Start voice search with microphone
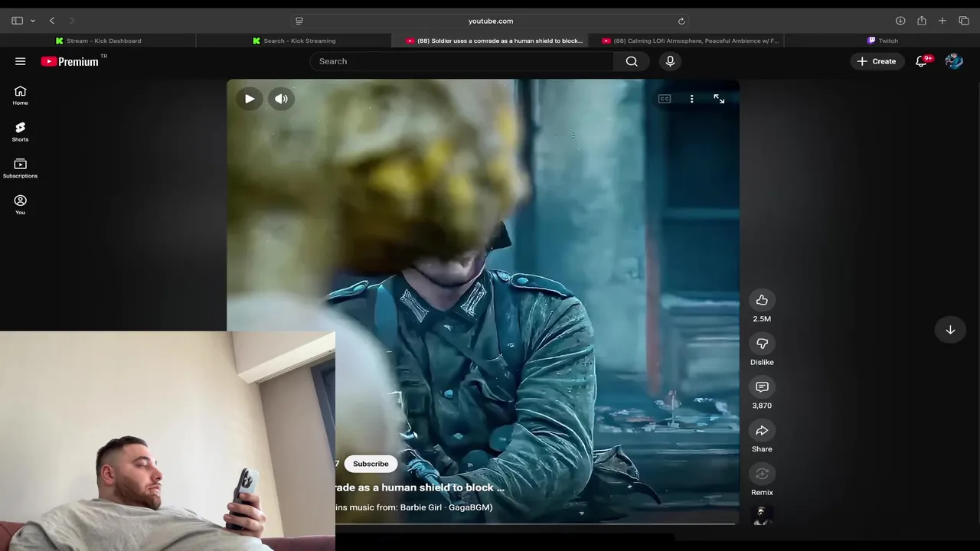 670,61
